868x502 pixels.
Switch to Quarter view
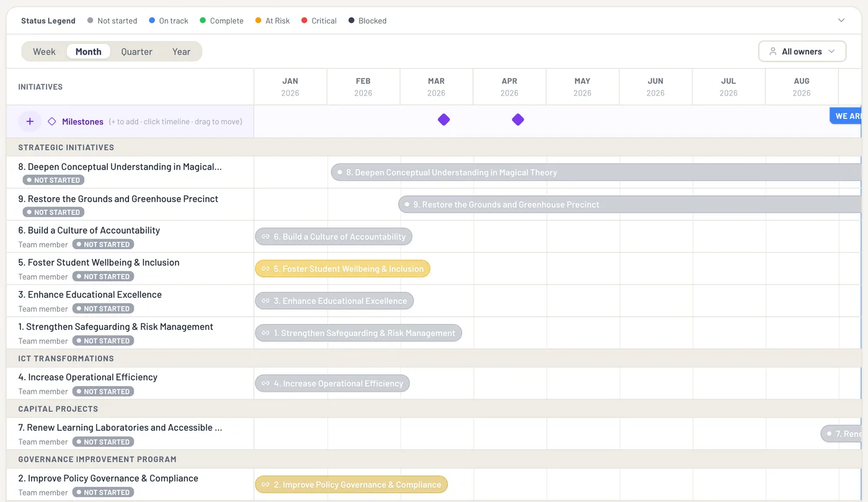(137, 51)
